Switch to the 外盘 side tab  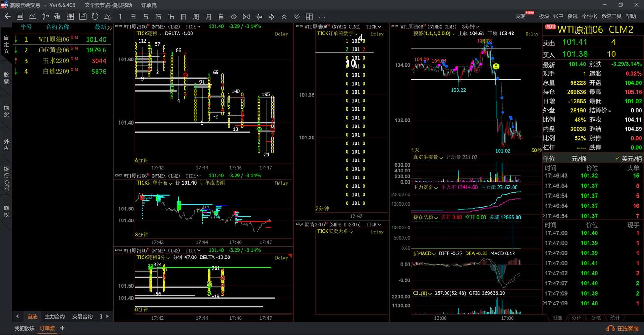pos(6,144)
